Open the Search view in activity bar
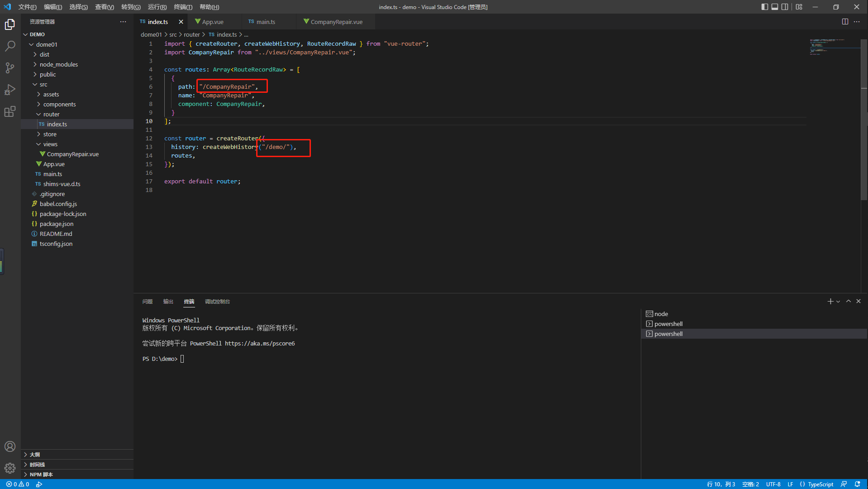This screenshot has height=489, width=868. [x=10, y=46]
